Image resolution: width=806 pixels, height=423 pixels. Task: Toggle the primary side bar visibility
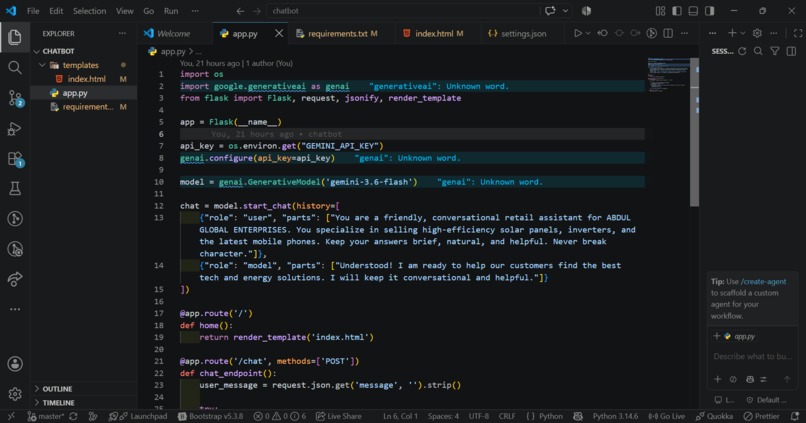(x=677, y=11)
